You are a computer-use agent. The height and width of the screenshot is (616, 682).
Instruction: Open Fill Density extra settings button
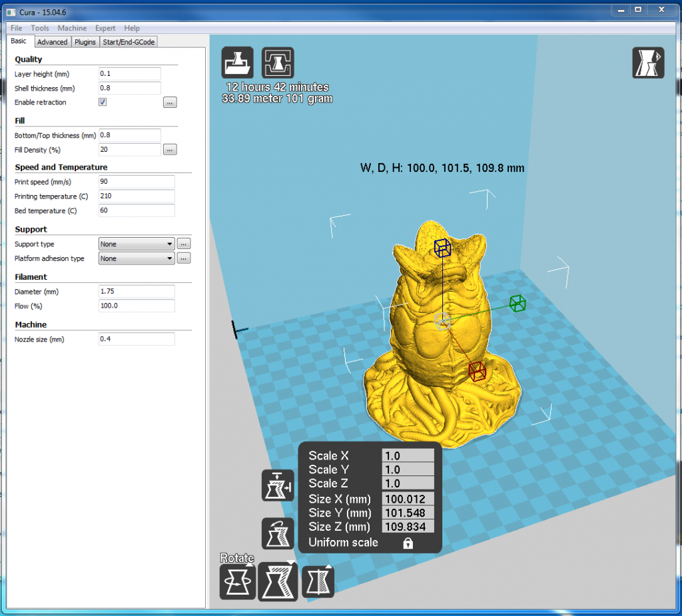(170, 150)
